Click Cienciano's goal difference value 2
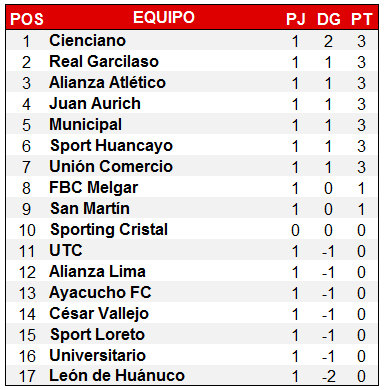Screen dimensions: 384x390 (x=328, y=42)
